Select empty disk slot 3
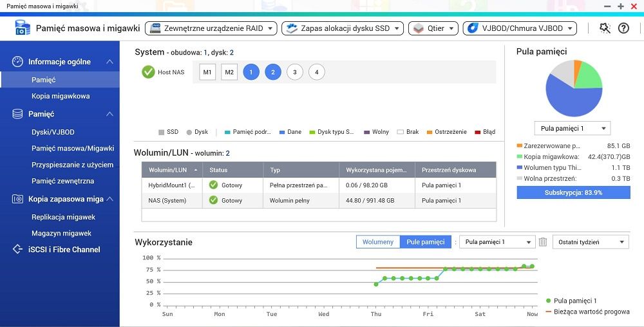This screenshot has height=327, width=644. pos(294,72)
